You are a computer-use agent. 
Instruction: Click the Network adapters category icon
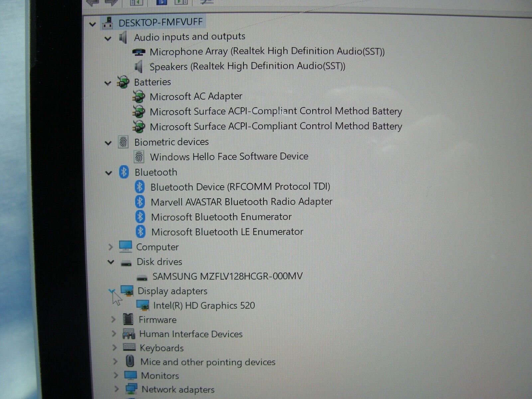(x=131, y=389)
